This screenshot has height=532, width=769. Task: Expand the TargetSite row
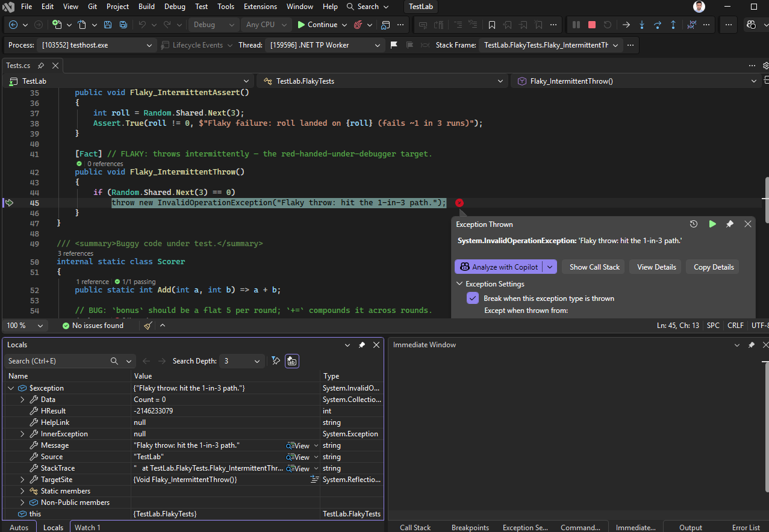pos(22,480)
